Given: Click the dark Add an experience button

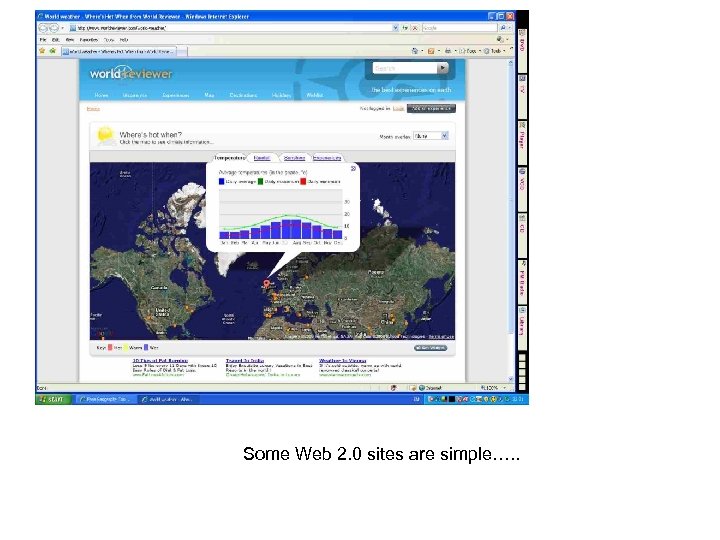Looking at the screenshot, I should pyautogui.click(x=431, y=108).
